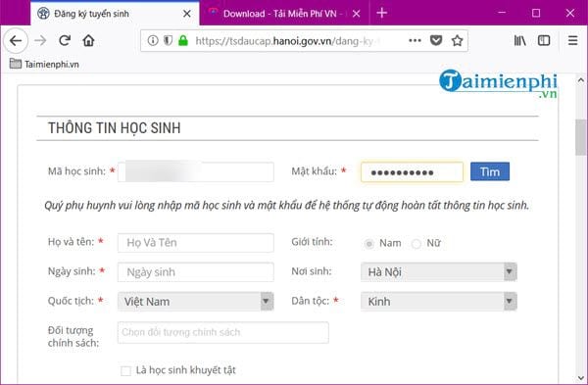Show site information icon in address bar
Viewport: 588px width, 385px height.
point(153,40)
